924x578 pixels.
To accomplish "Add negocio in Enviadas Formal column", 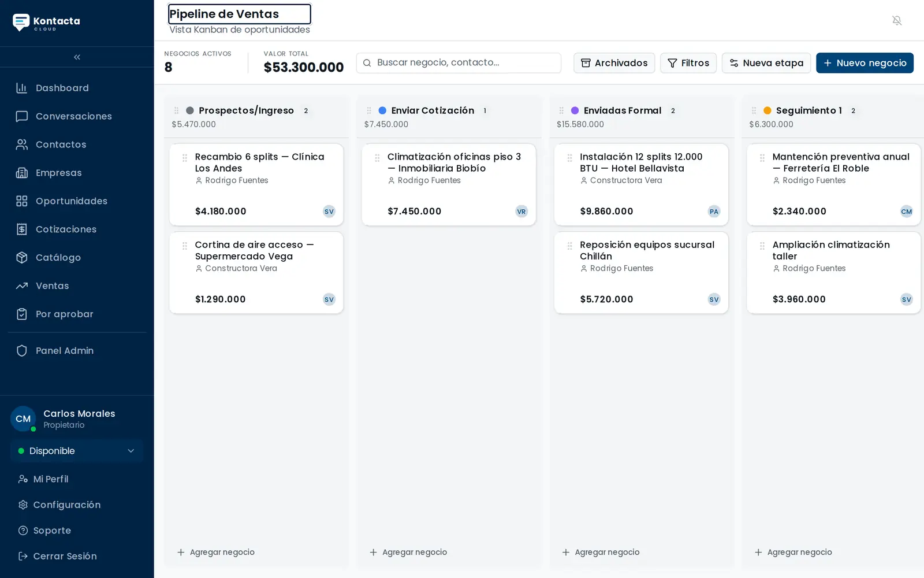I will (x=601, y=552).
